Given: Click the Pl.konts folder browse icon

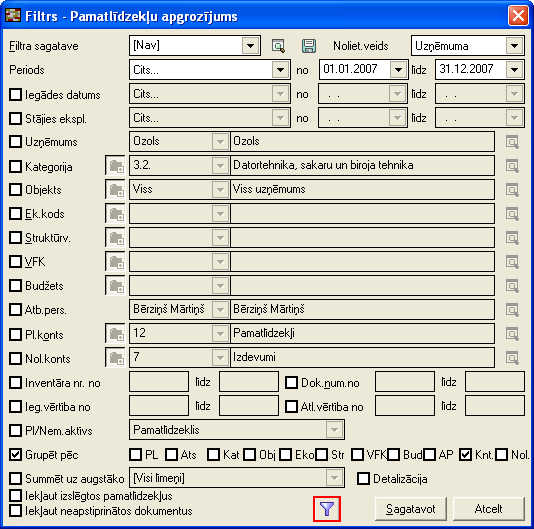Looking at the screenshot, I should (x=115, y=334).
